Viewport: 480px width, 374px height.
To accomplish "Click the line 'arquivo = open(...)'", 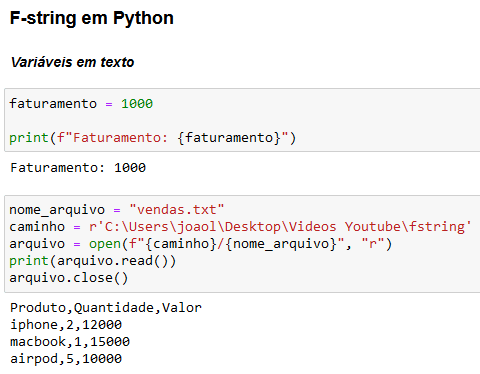I will (200, 244).
